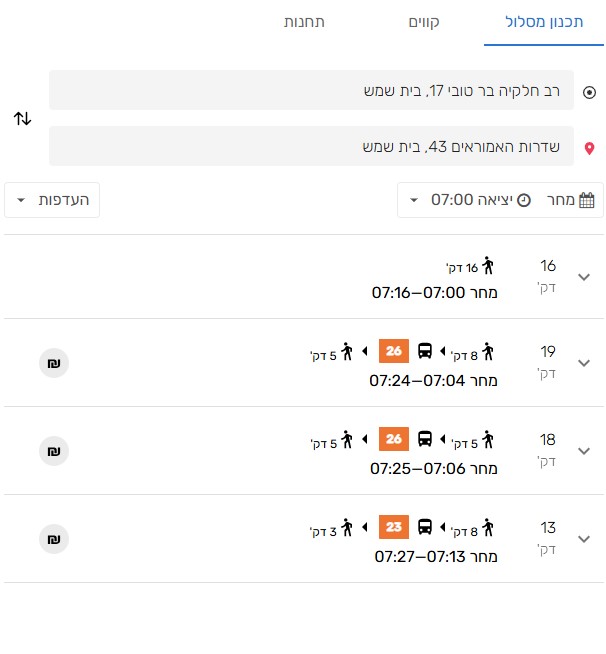Select the תכנון מסלול tab

coord(544,22)
